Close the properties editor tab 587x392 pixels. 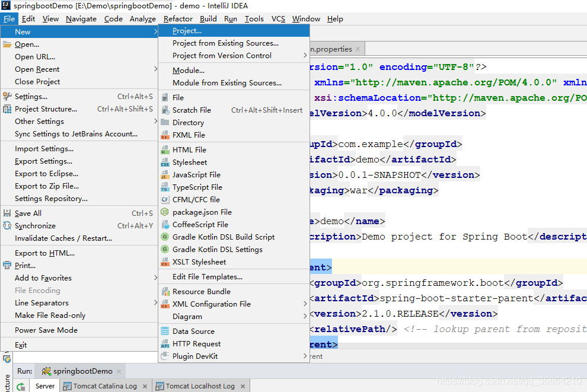[x=358, y=49]
